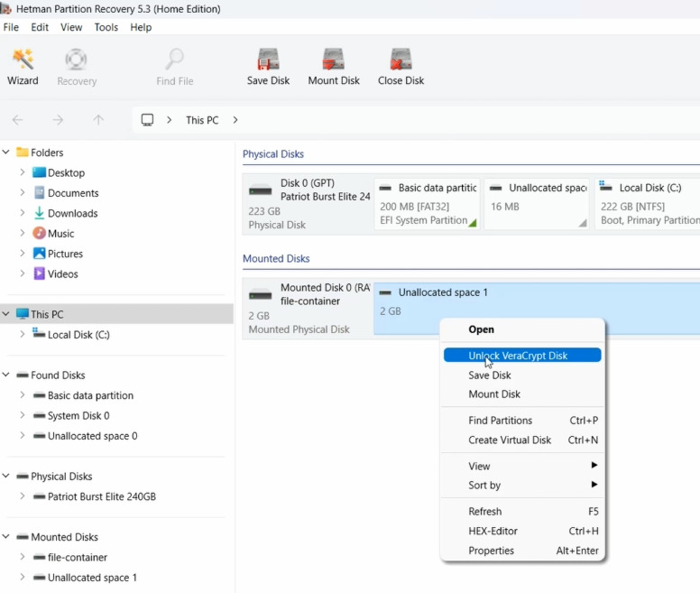700x593 pixels.
Task: Select Disk 0 (GPT) physical disk
Action: 308,204
